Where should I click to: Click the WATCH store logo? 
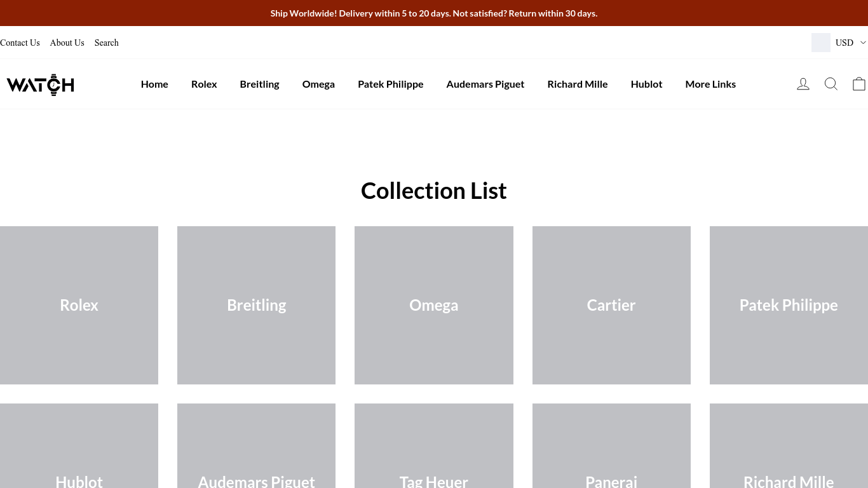(41, 85)
